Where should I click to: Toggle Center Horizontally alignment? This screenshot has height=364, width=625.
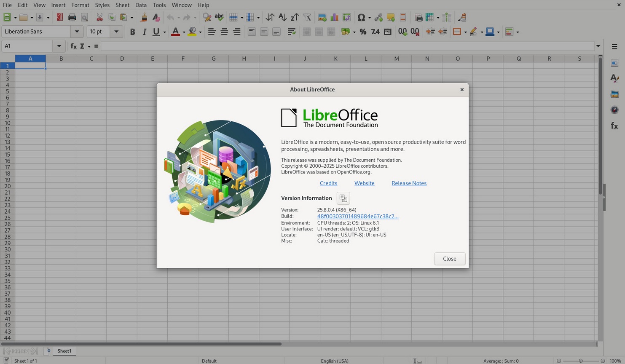(224, 32)
